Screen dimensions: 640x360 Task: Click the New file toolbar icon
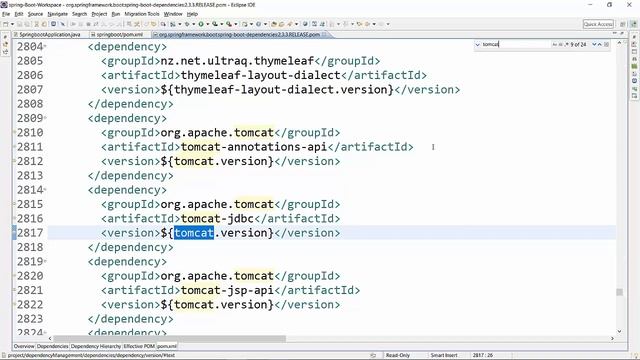pyautogui.click(x=6, y=24)
